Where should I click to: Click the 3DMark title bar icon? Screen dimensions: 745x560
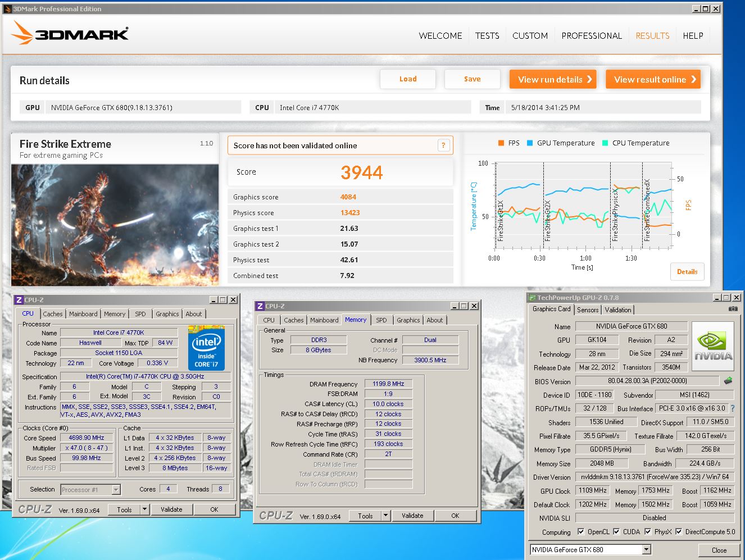click(7, 9)
